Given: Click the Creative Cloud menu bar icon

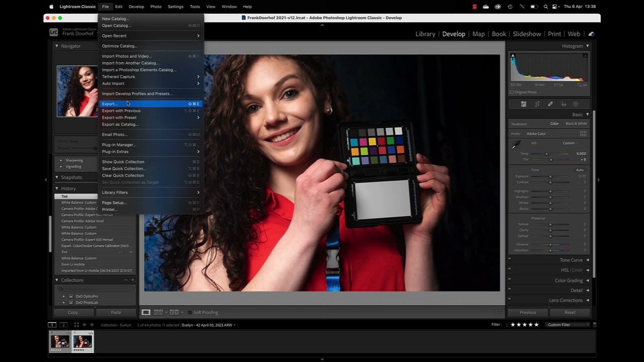Looking at the screenshot, I should [x=498, y=7].
